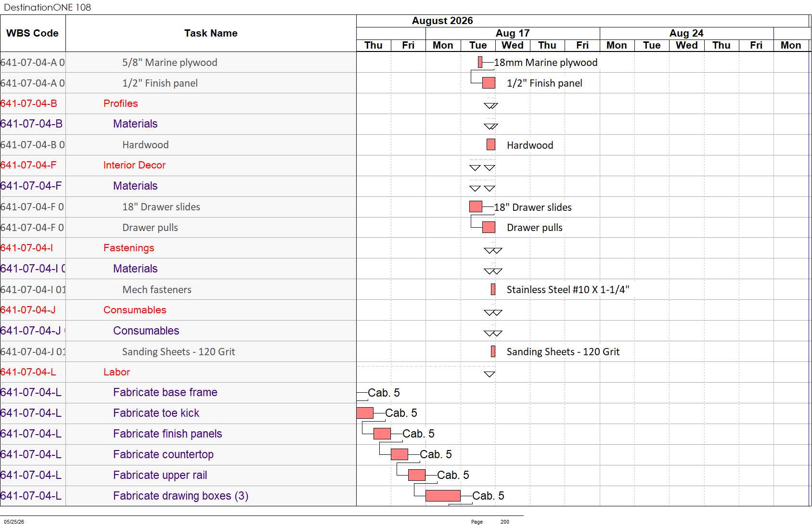
Task: Select the Drawer pulls task name
Action: [150, 228]
